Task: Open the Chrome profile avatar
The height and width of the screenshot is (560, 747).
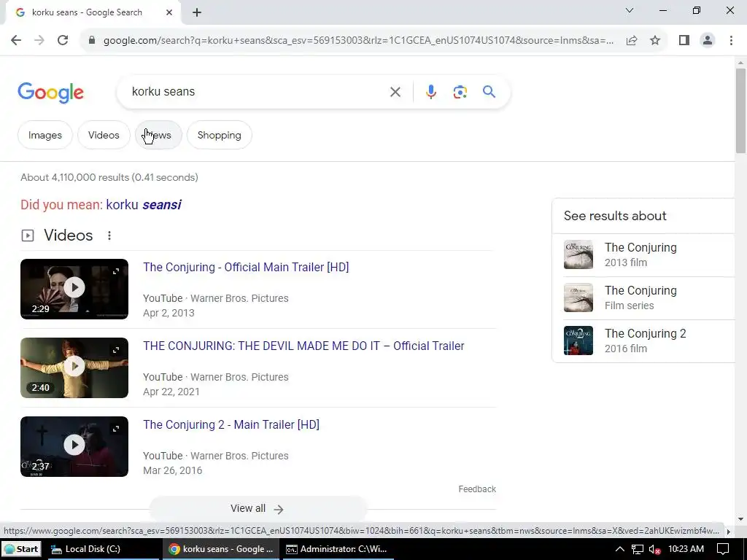Action: [x=708, y=40]
